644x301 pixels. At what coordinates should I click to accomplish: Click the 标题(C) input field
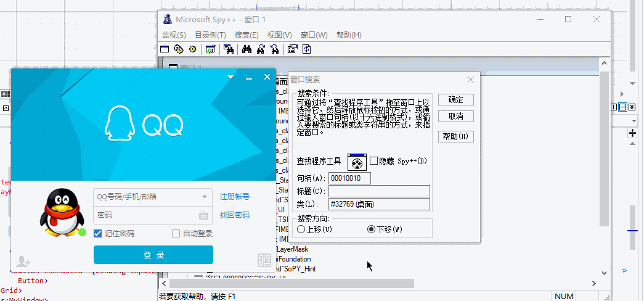click(379, 191)
